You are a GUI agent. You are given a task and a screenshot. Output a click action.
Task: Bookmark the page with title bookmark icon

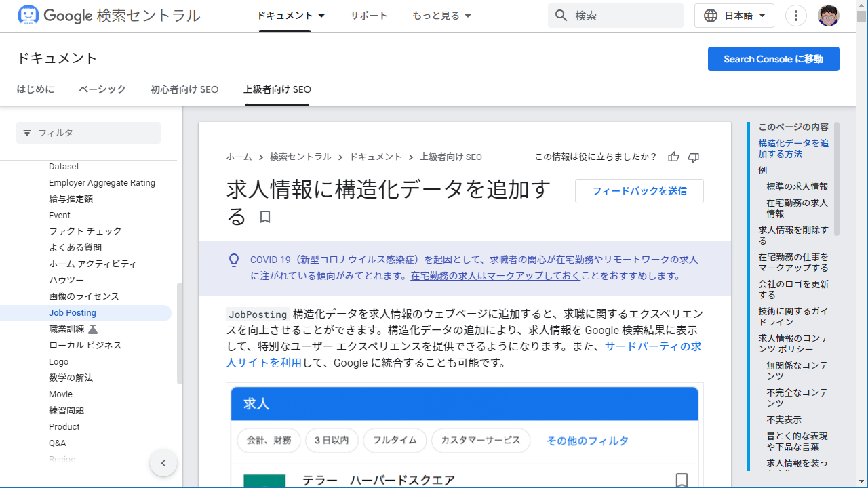pos(265,217)
